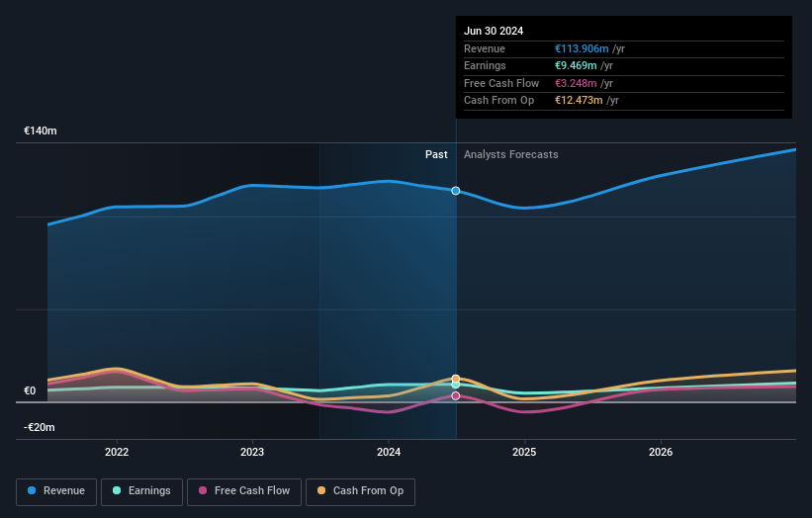Toggle the Cash From Op legend button
This screenshot has width=812, height=518.
point(360,491)
